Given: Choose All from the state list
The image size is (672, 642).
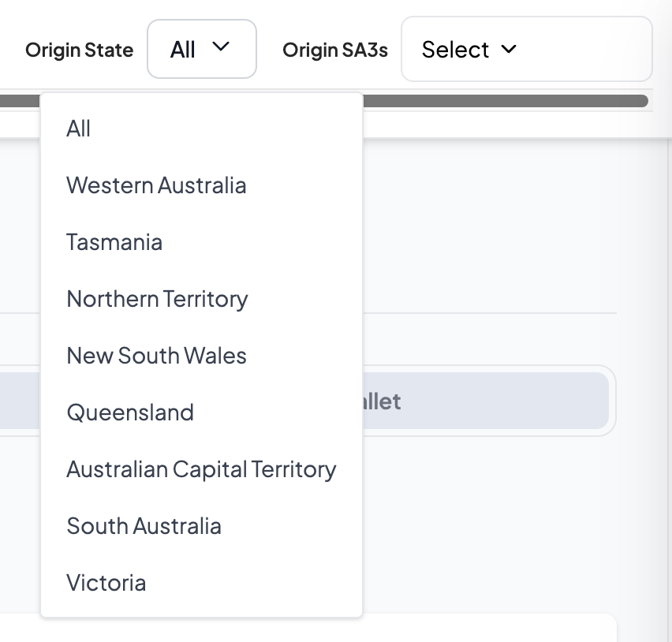Looking at the screenshot, I should (x=79, y=129).
